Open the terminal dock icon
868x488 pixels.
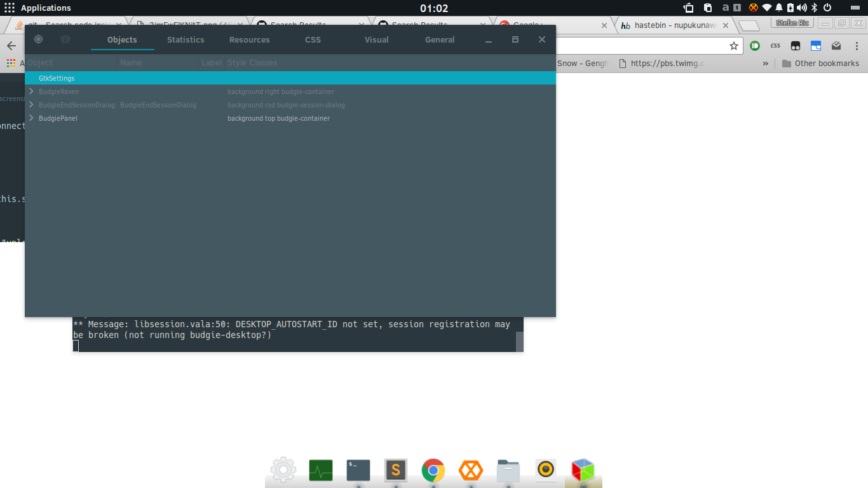(x=358, y=470)
